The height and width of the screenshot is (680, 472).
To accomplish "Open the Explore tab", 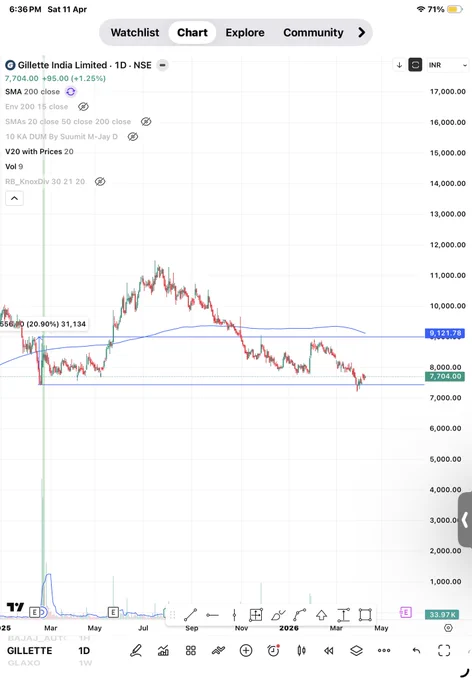I will tap(245, 33).
